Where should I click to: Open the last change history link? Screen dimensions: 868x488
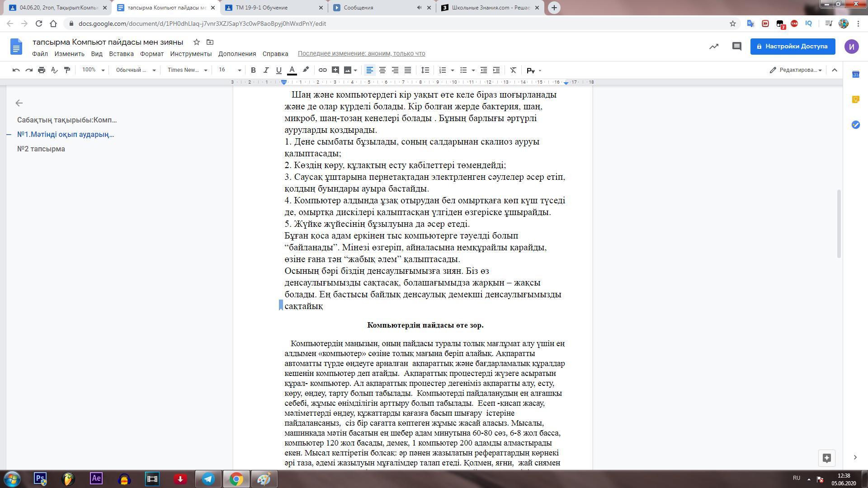click(361, 54)
